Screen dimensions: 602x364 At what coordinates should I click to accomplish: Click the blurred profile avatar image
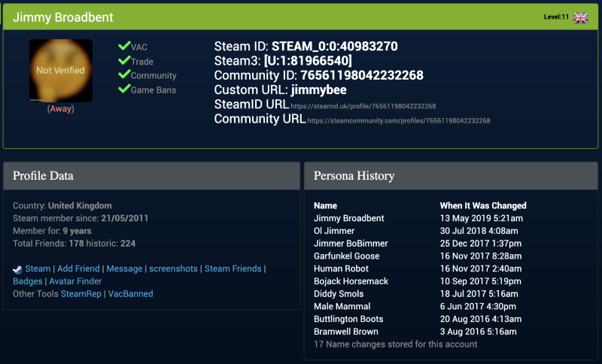61,71
